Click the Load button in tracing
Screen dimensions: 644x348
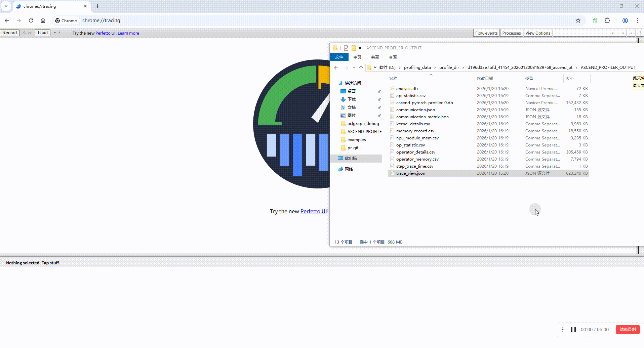click(x=43, y=33)
